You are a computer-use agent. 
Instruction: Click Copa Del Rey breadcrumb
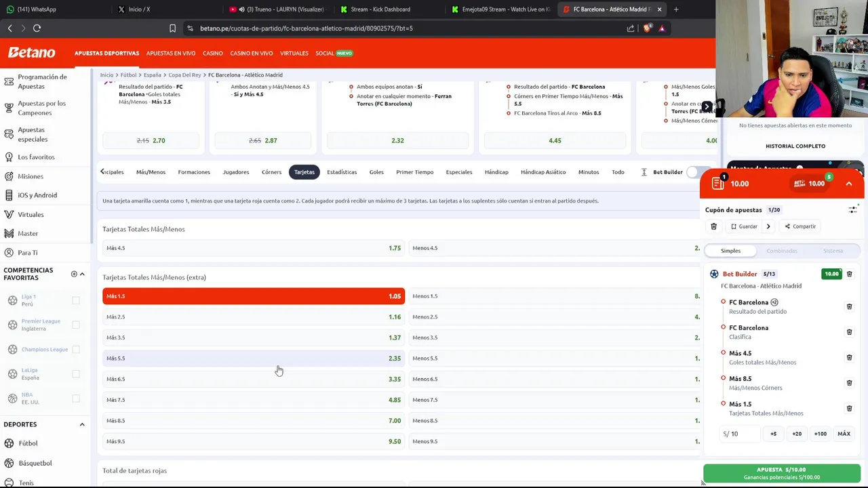(x=184, y=75)
